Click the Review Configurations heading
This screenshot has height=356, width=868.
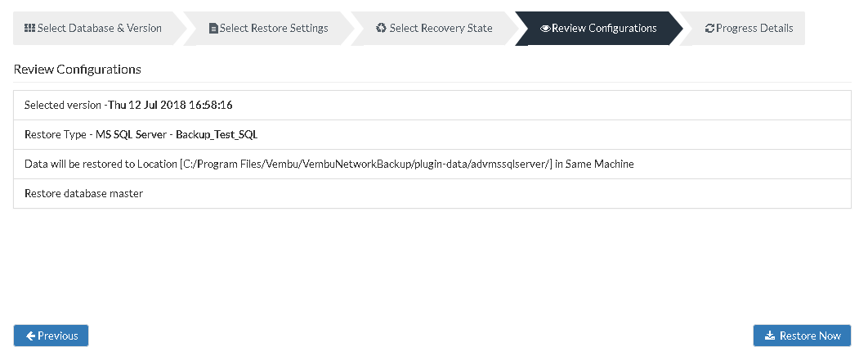pos(78,70)
